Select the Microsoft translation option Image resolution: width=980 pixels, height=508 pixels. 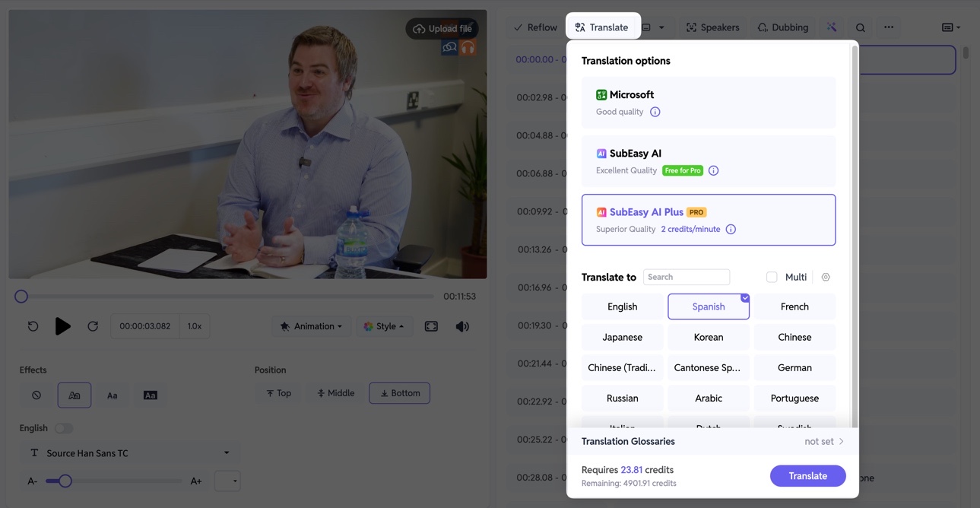point(709,103)
